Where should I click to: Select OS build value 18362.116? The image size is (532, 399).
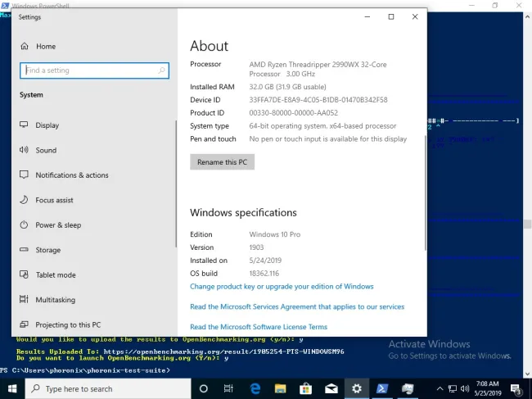264,274
